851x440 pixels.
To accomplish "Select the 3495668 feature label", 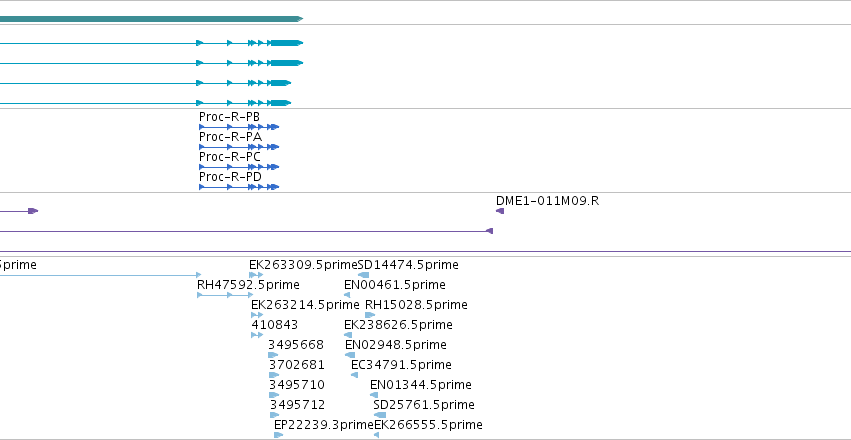I will pyautogui.click(x=296, y=345).
